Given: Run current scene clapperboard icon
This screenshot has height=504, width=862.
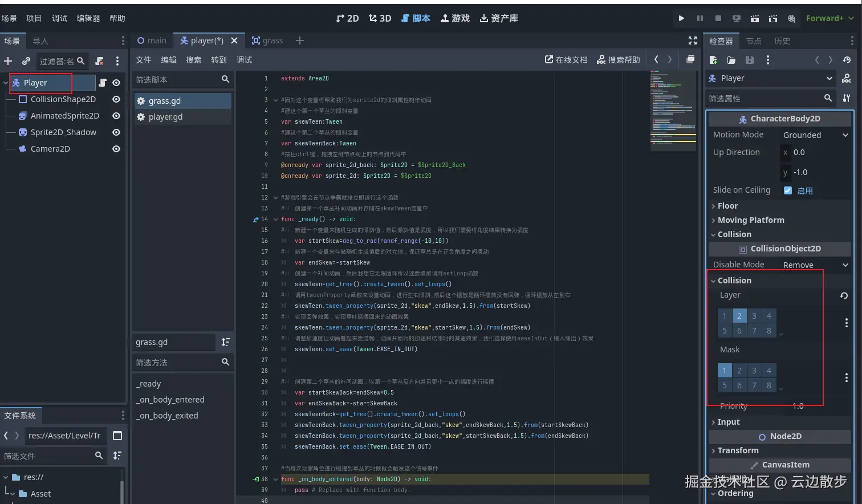Looking at the screenshot, I should coord(754,18).
